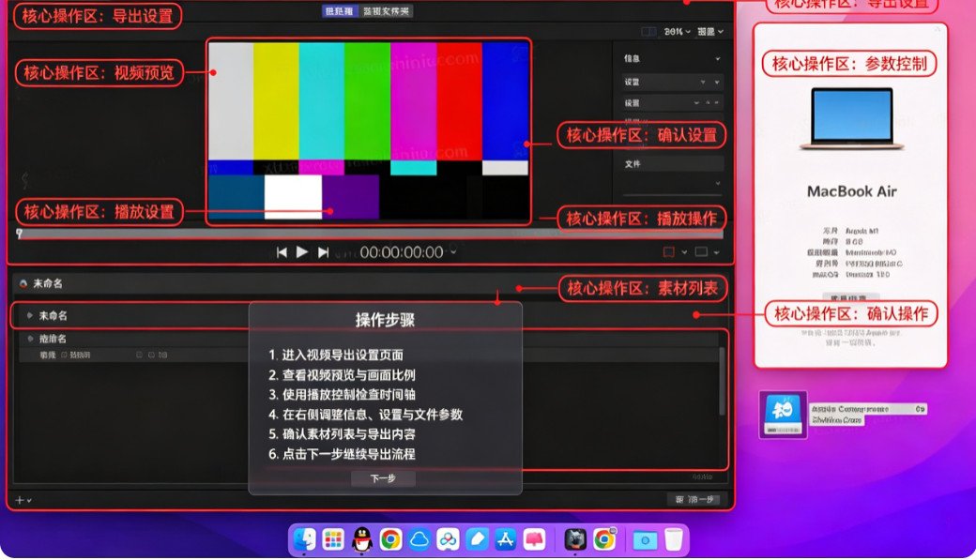Open the view options dropdown right of zoom
This screenshot has width=976, height=560.
[710, 31]
